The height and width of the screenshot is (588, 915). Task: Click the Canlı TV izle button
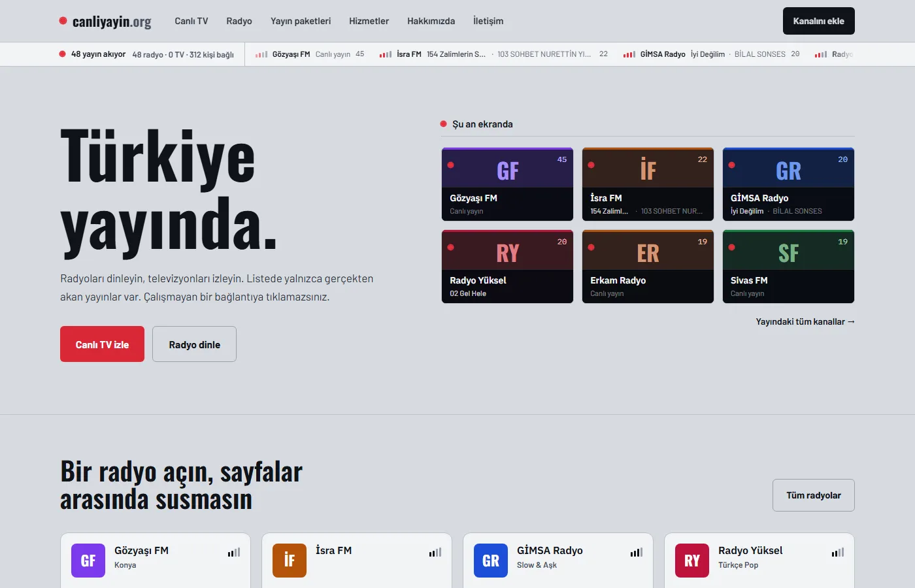click(102, 344)
